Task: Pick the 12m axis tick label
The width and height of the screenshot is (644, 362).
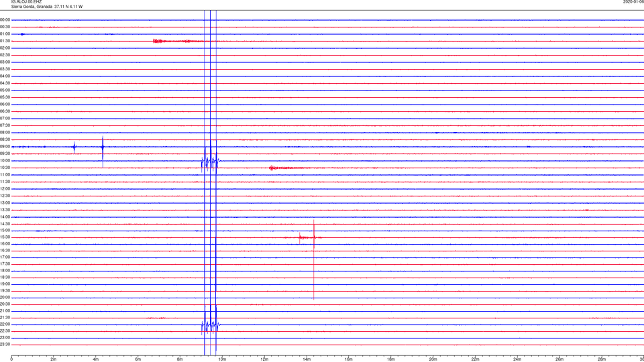Action: click(264, 359)
